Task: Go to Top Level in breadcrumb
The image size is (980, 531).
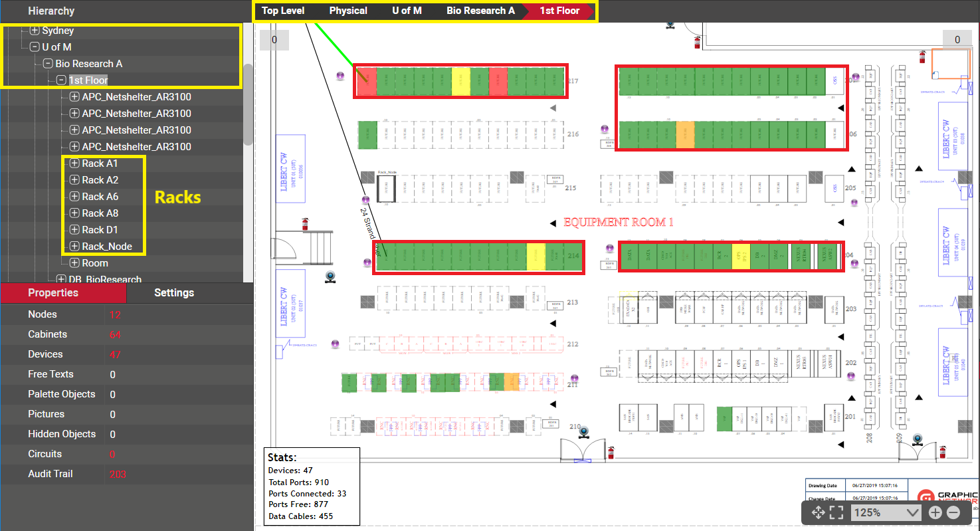Action: point(283,11)
